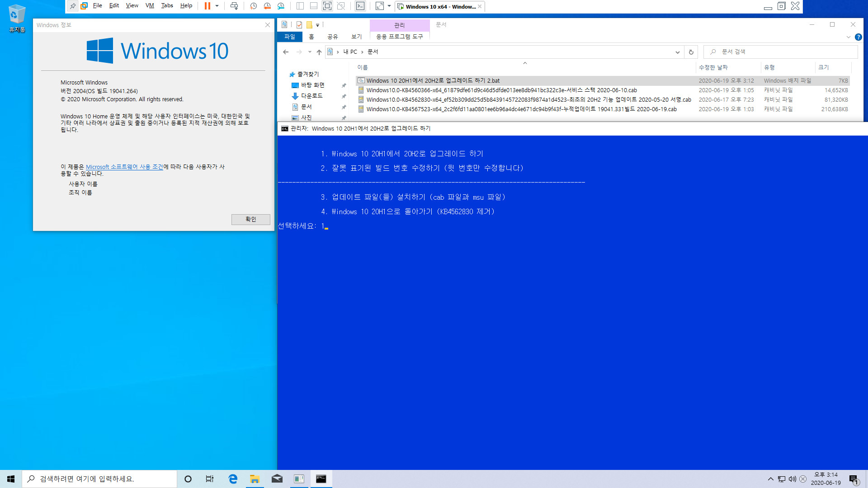The height and width of the screenshot is (488, 868).
Task: Take a snapshot using the clock-plus icon
Action: (254, 6)
